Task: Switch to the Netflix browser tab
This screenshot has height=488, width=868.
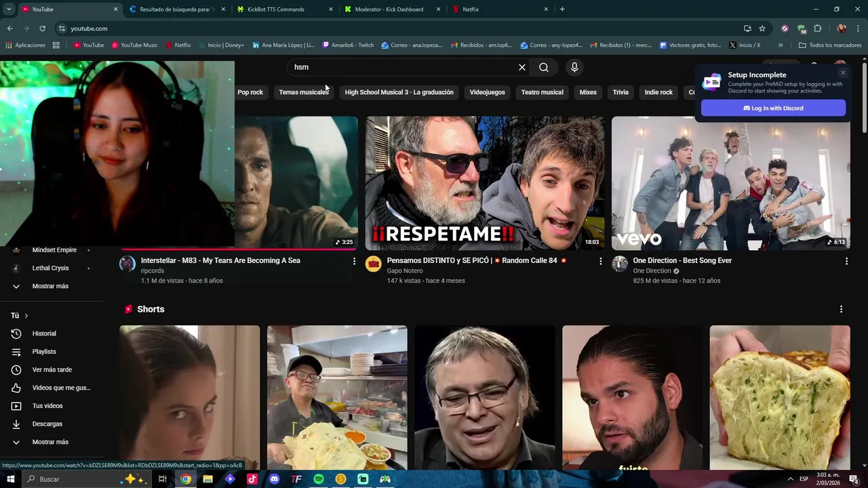Action: click(x=499, y=9)
